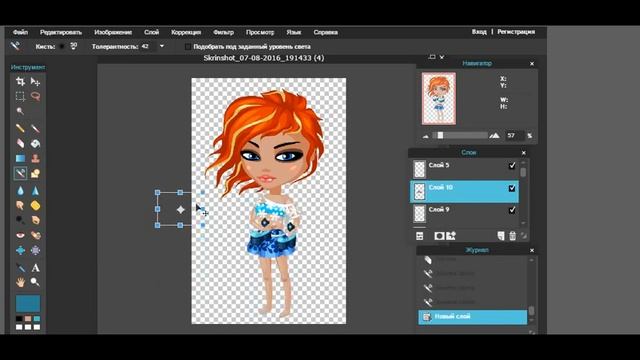Toggle visibility checkbox of Слой 10
This screenshot has height=360, width=640.
pyautogui.click(x=512, y=188)
